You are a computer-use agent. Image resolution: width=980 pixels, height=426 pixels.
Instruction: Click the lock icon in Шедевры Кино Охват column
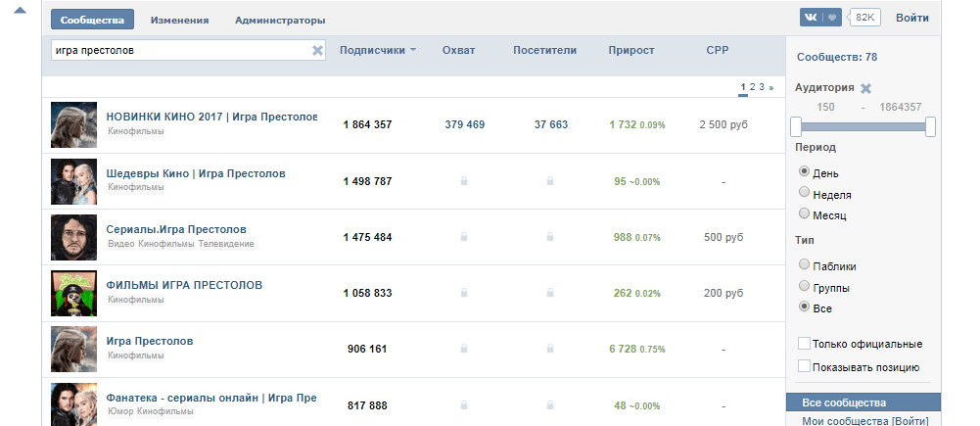pyautogui.click(x=464, y=181)
